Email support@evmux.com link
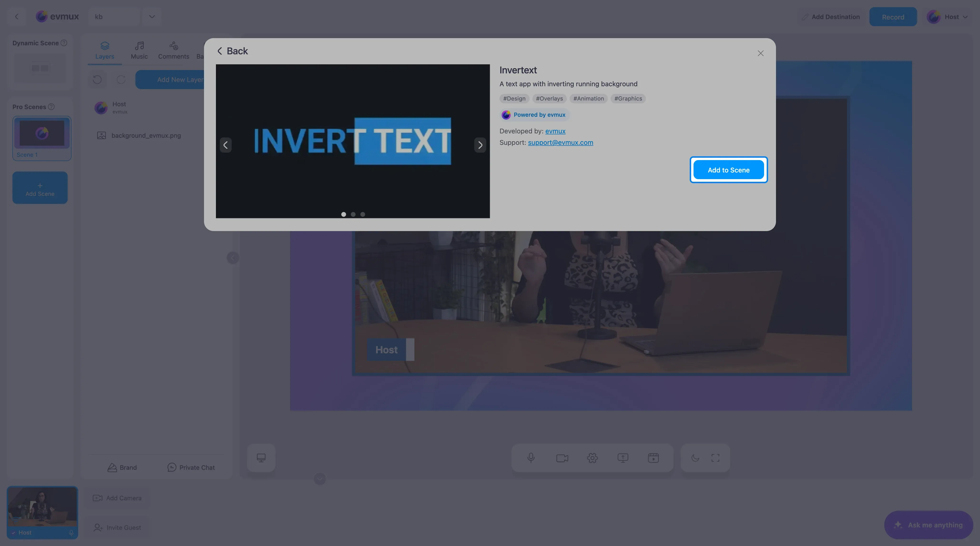This screenshot has height=546, width=980. click(560, 143)
